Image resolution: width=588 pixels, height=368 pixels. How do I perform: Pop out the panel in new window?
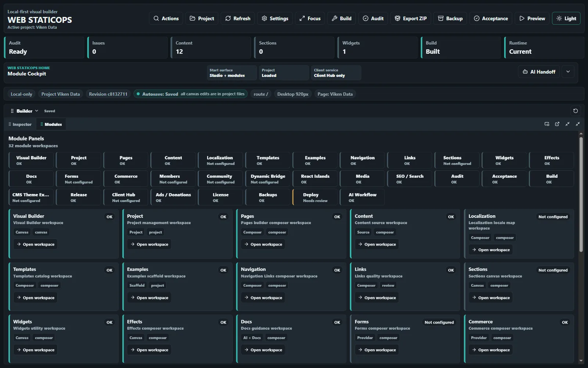click(557, 124)
